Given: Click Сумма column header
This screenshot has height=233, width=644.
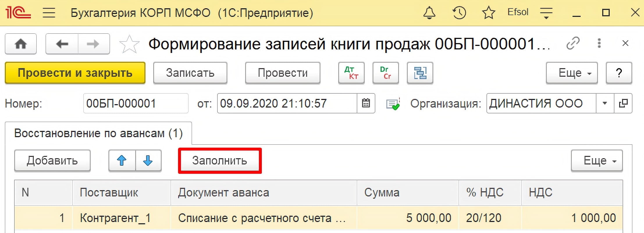Looking at the screenshot, I should point(408,193).
